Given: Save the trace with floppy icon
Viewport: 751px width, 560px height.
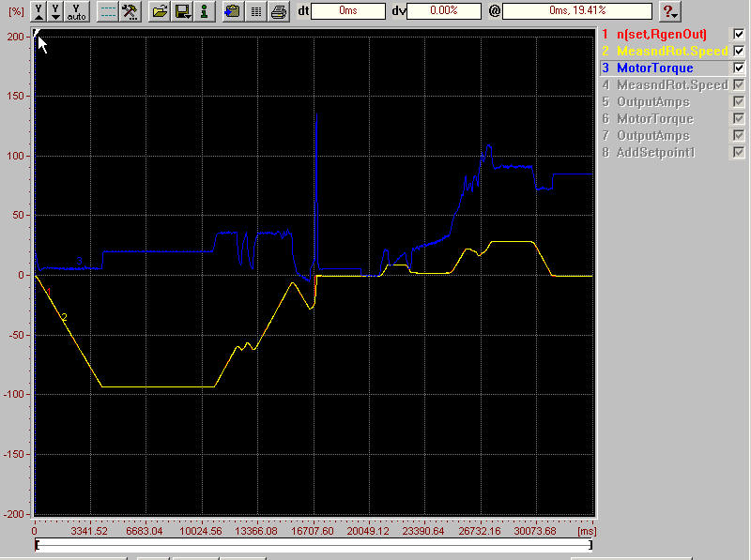Looking at the screenshot, I should 183,11.
